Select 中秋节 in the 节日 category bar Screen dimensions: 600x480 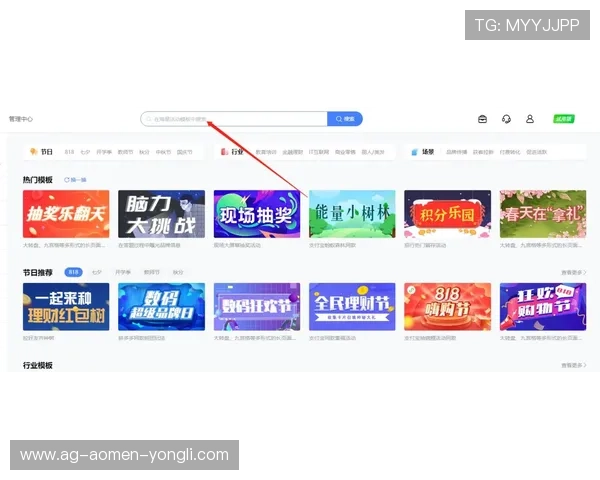163,152
